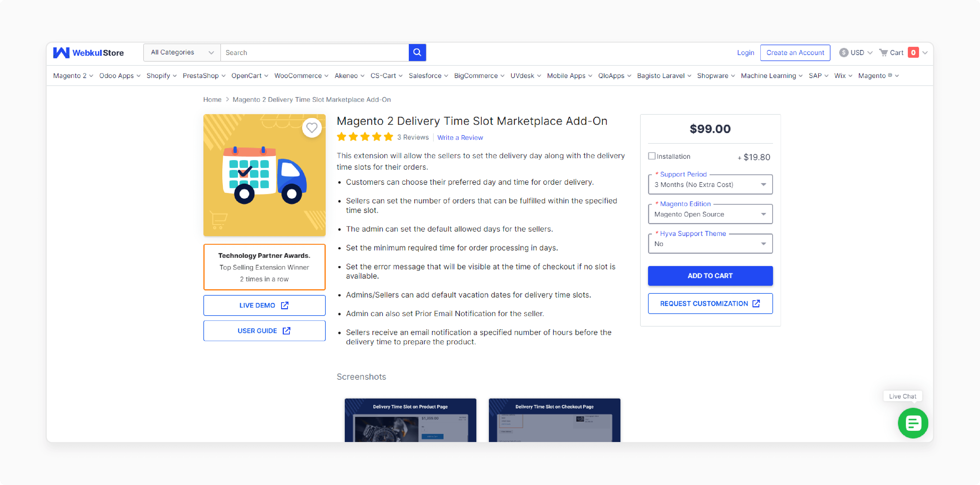Screen dimensions: 980x485
Task: Open Delivery Time Slot on Checkout Page screenshot
Action: point(554,420)
